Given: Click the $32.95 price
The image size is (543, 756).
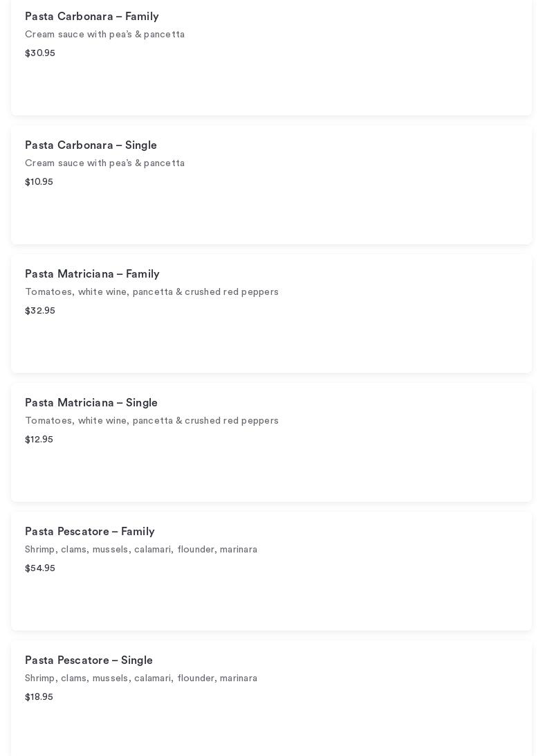Looking at the screenshot, I should pos(40,311).
